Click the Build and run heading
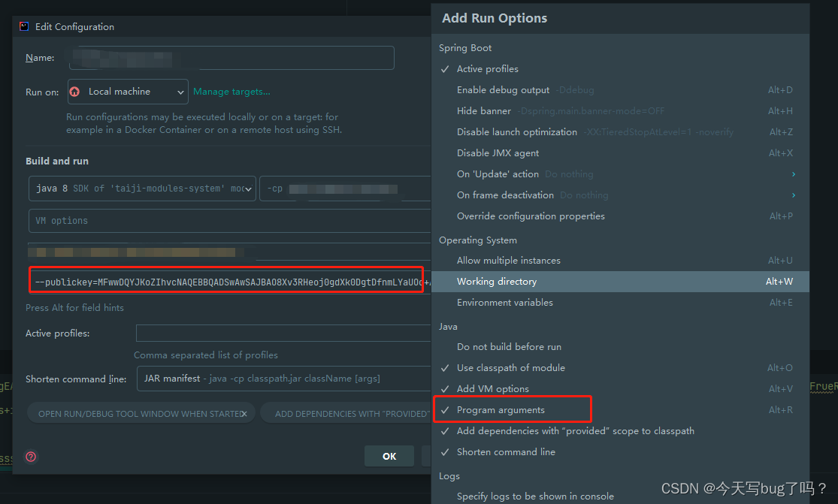Image resolution: width=838 pixels, height=504 pixels. tap(57, 161)
